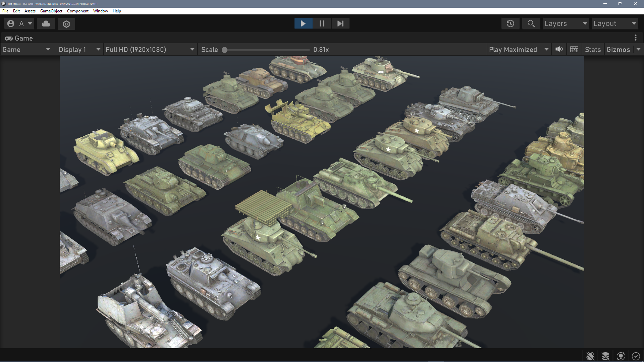
Task: Open the Unity version control icon
Action: (66, 24)
